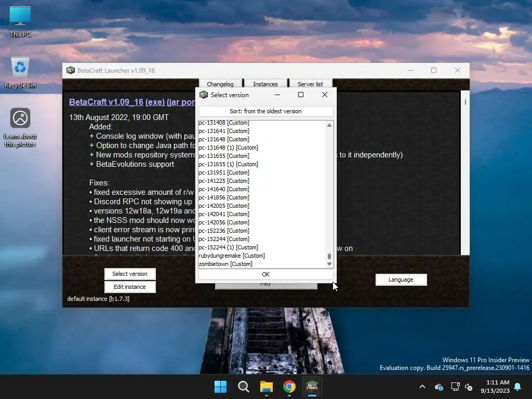Click Select version dialog title icon
Screen dimensions: 532x399
[x=204, y=95]
